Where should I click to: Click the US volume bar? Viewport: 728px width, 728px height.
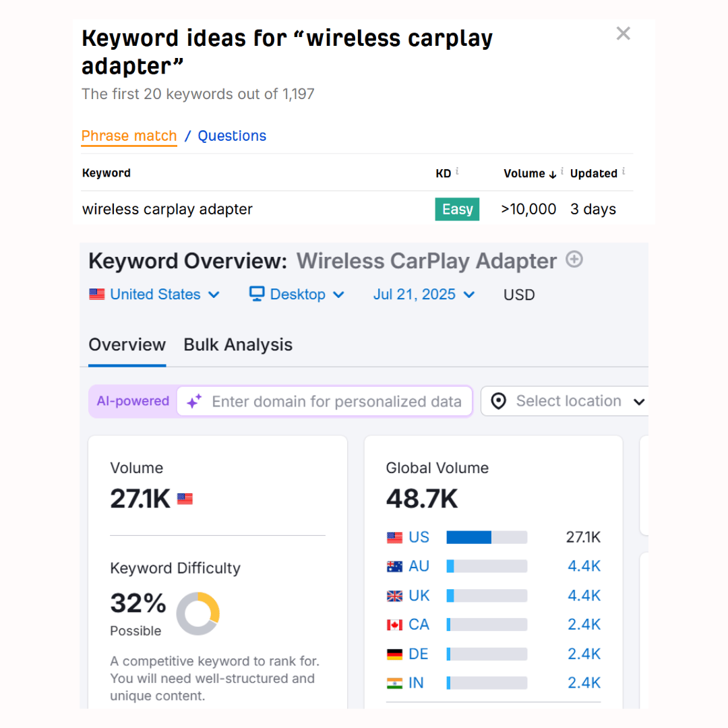pos(487,537)
